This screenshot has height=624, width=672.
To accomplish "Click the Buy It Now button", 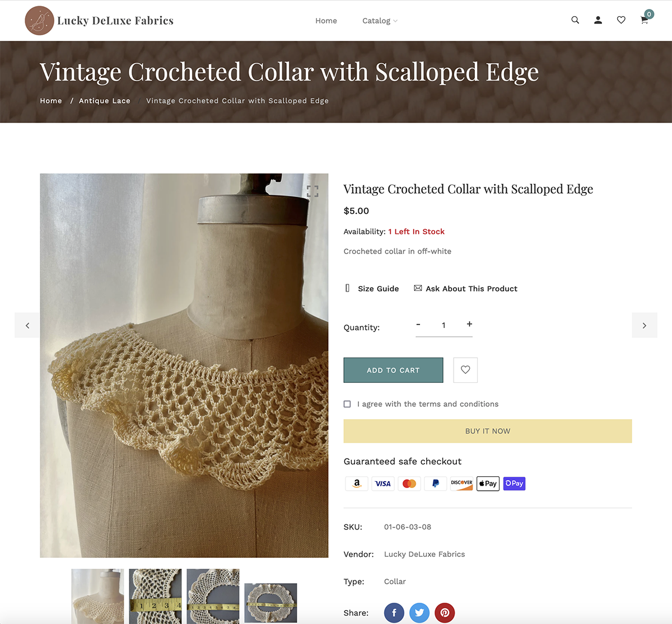I will [488, 431].
